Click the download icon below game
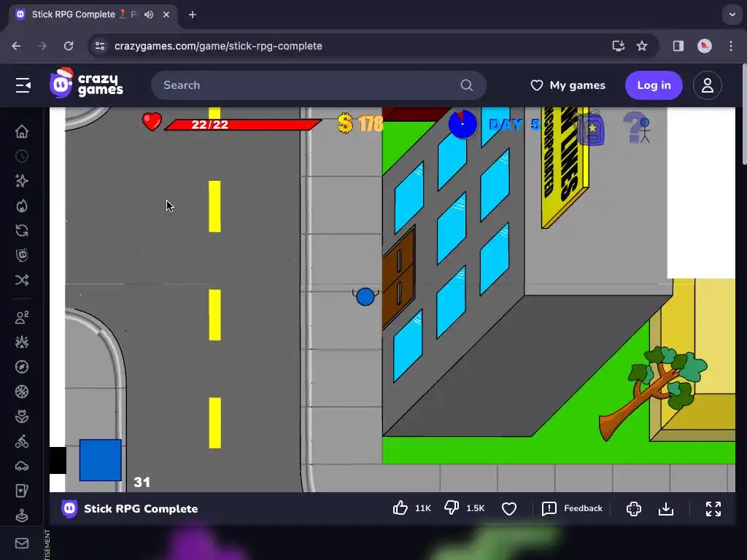This screenshot has width=747, height=560. coord(666,509)
